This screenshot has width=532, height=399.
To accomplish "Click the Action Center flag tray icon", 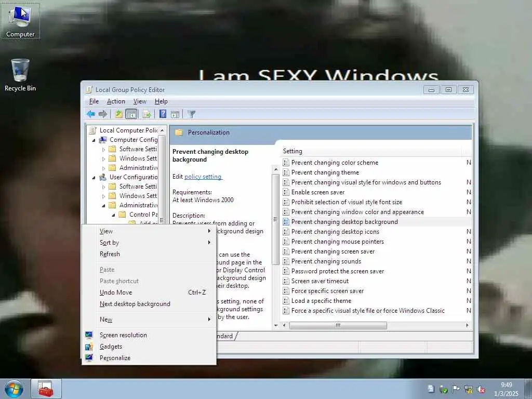I will (x=456, y=389).
